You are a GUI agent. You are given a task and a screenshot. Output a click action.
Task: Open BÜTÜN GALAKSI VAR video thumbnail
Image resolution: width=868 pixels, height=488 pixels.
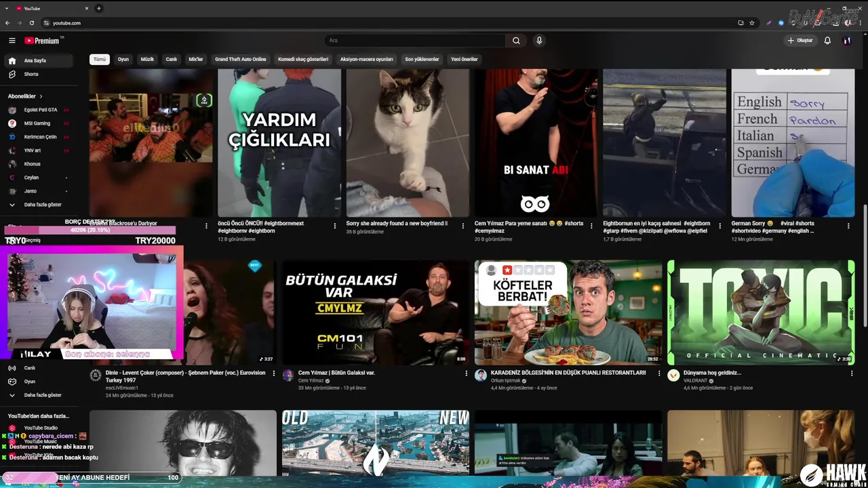(375, 312)
